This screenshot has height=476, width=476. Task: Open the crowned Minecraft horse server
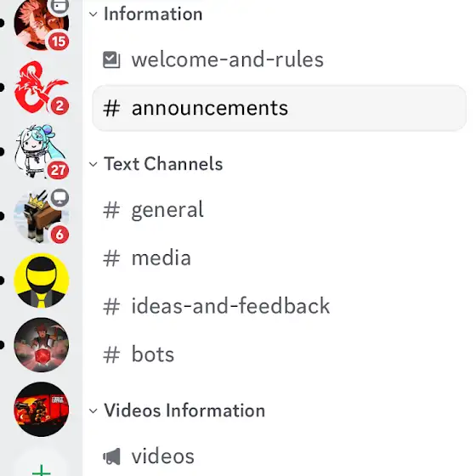click(42, 216)
